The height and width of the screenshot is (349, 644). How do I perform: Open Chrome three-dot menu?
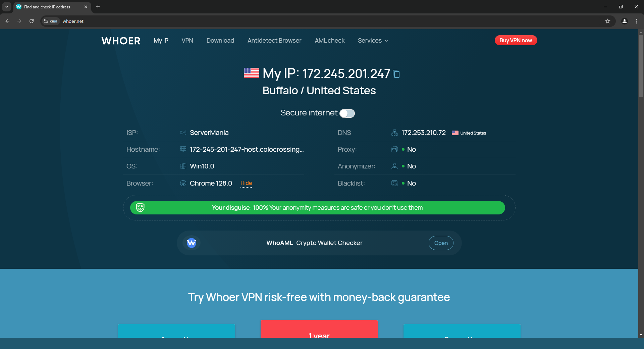tap(636, 21)
